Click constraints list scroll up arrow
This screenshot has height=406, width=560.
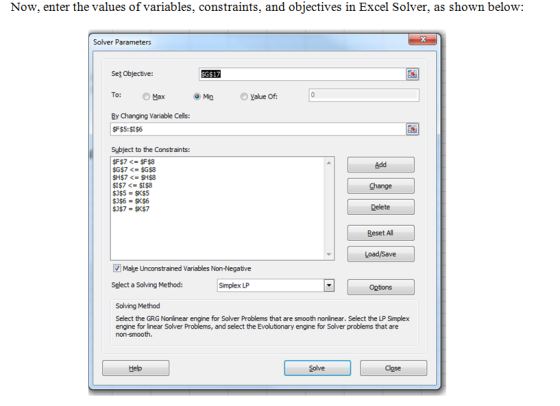point(329,163)
